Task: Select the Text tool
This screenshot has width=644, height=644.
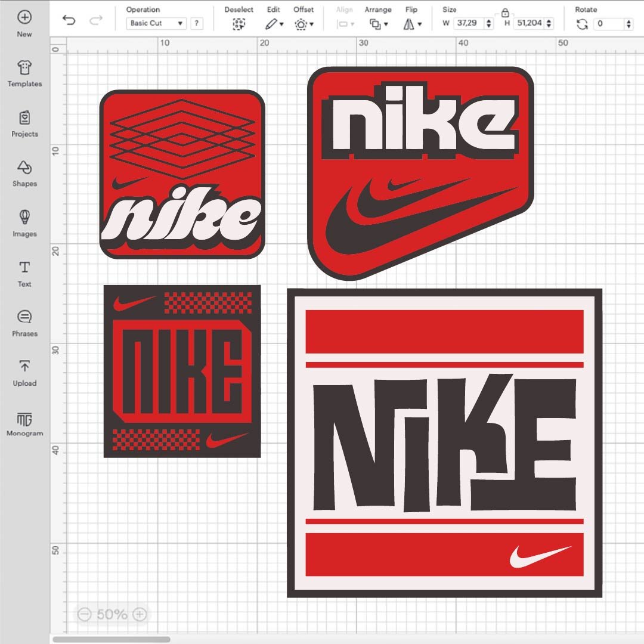Action: pyautogui.click(x=24, y=274)
